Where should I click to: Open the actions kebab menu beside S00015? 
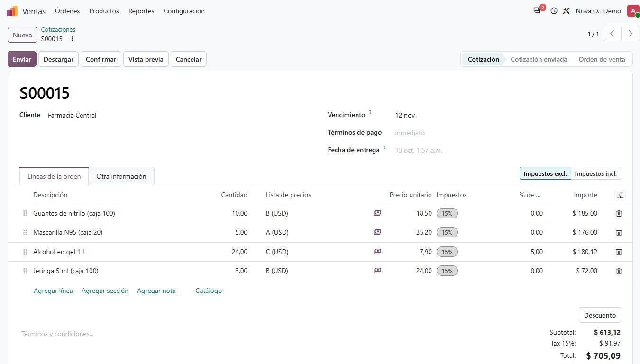pyautogui.click(x=73, y=39)
